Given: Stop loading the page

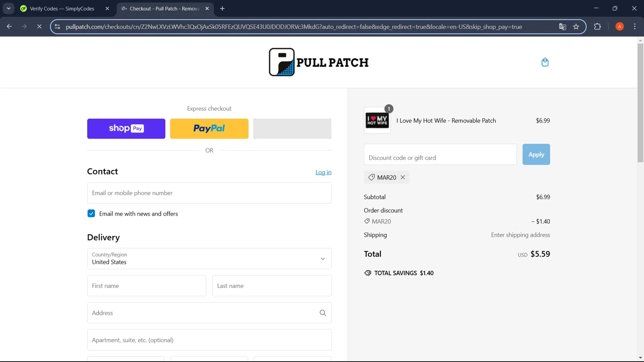Looking at the screenshot, I should [39, 27].
